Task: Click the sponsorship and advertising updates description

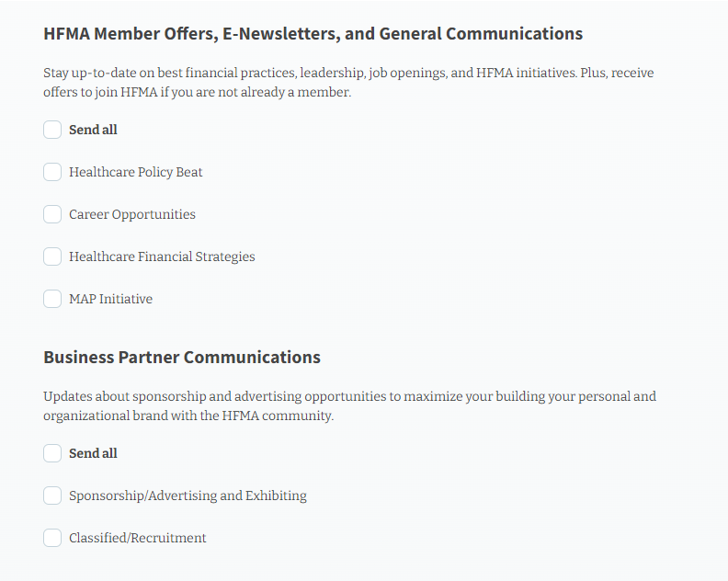Action: [349, 405]
